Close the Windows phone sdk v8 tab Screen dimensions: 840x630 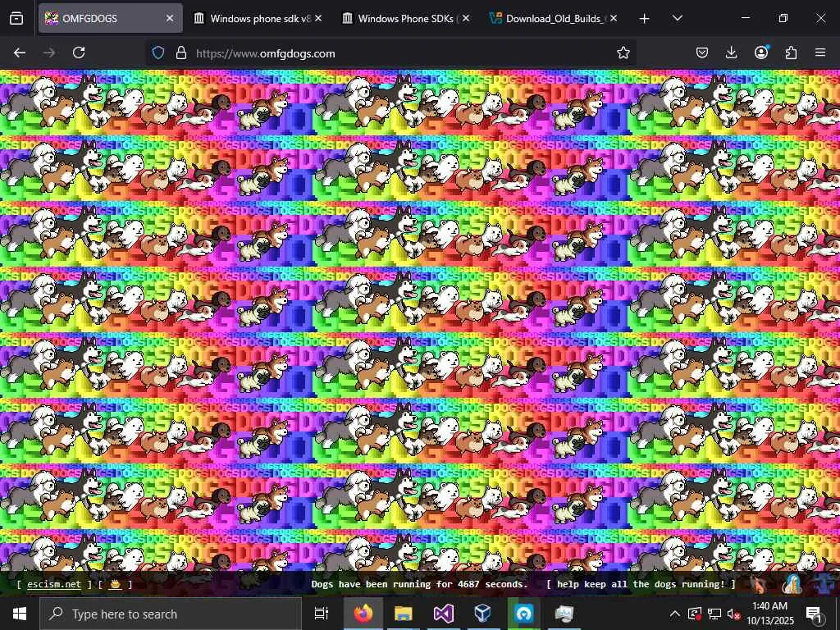(x=318, y=18)
